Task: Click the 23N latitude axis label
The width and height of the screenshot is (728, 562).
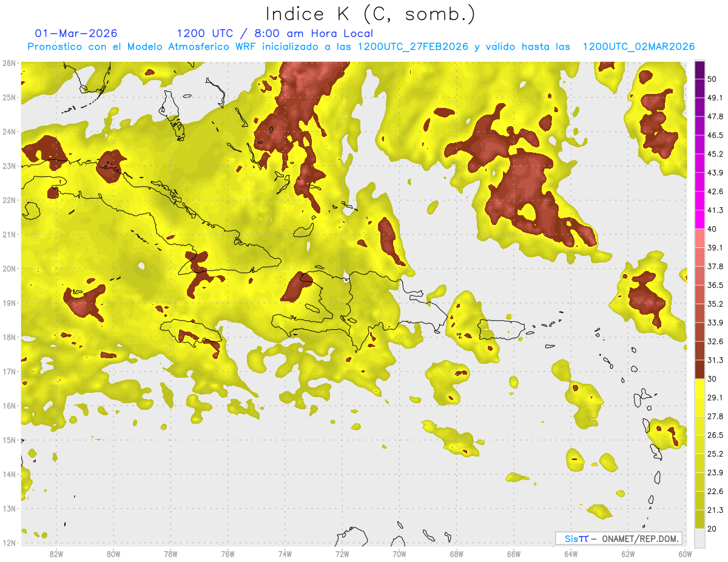Action: point(9,166)
